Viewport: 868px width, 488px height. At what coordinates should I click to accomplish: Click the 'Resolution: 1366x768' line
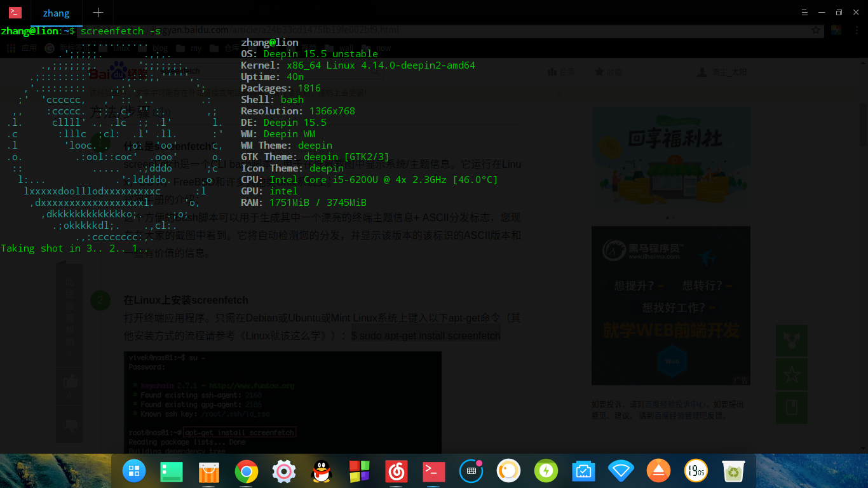(x=298, y=111)
